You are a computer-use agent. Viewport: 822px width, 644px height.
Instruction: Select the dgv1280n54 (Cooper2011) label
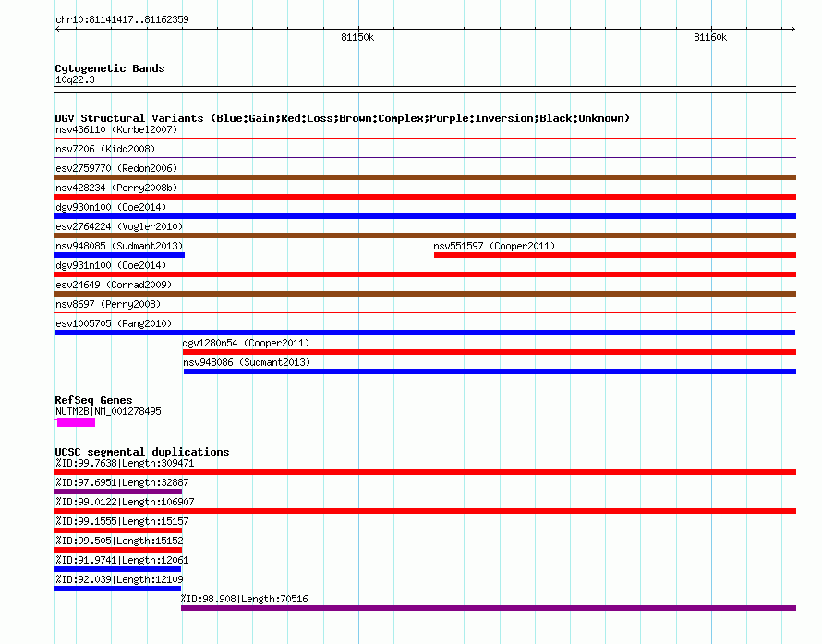[x=246, y=343]
